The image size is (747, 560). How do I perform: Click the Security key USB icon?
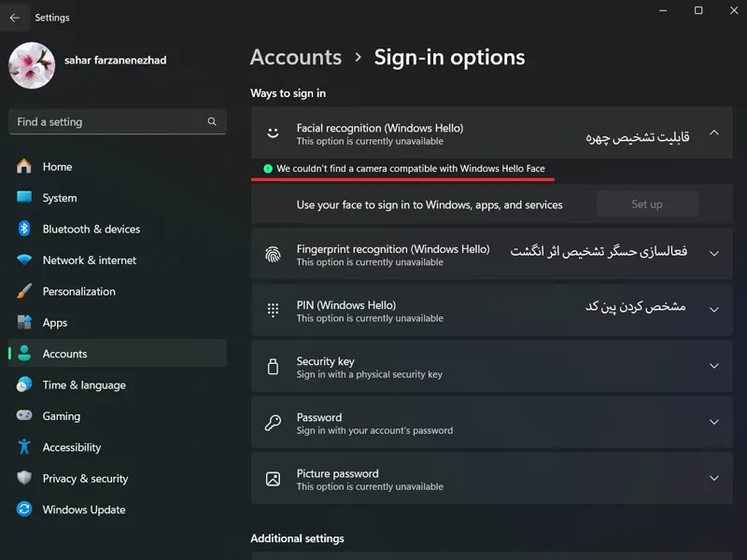pyautogui.click(x=273, y=367)
